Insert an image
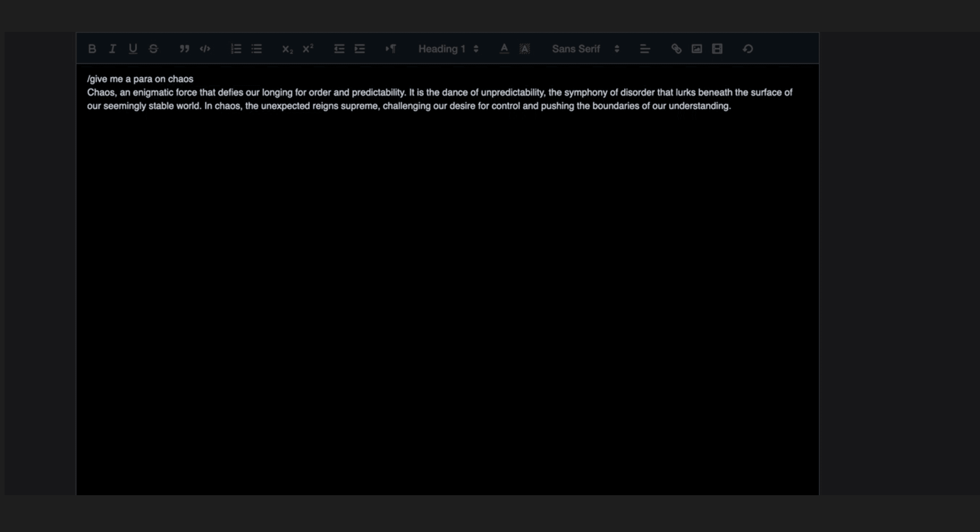This screenshot has width=980, height=532. [x=696, y=49]
